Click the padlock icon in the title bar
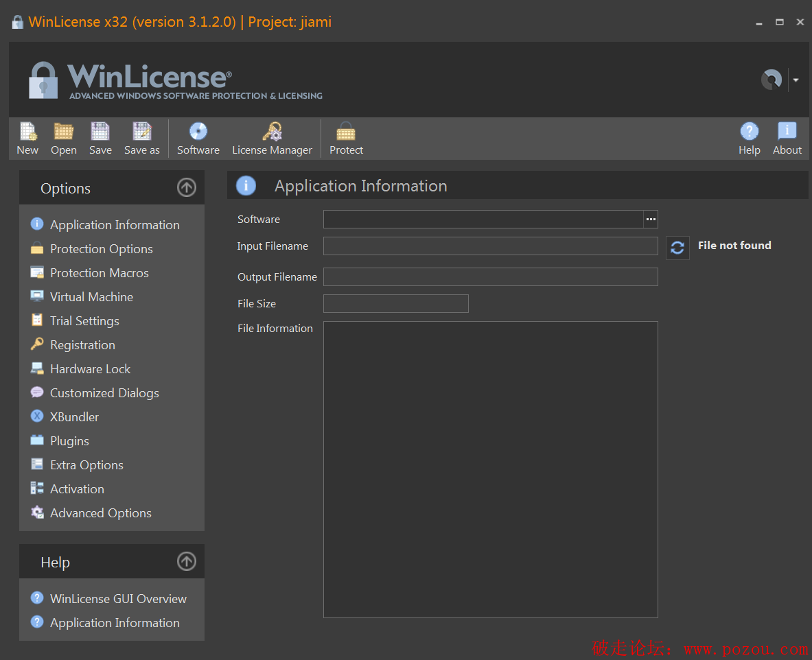Viewport: 812px width, 660px height. (18, 22)
